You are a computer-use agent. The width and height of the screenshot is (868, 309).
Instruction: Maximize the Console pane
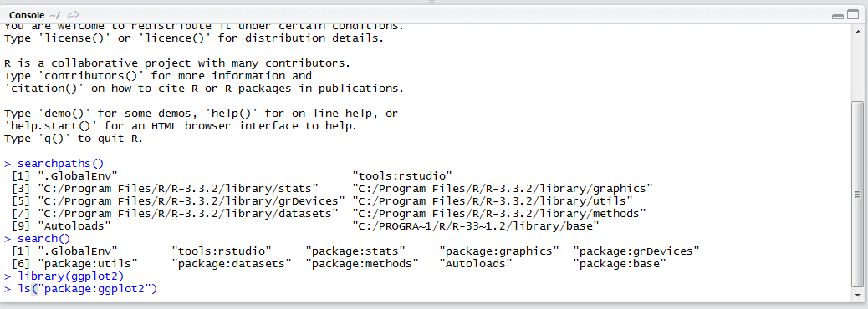coord(853,16)
